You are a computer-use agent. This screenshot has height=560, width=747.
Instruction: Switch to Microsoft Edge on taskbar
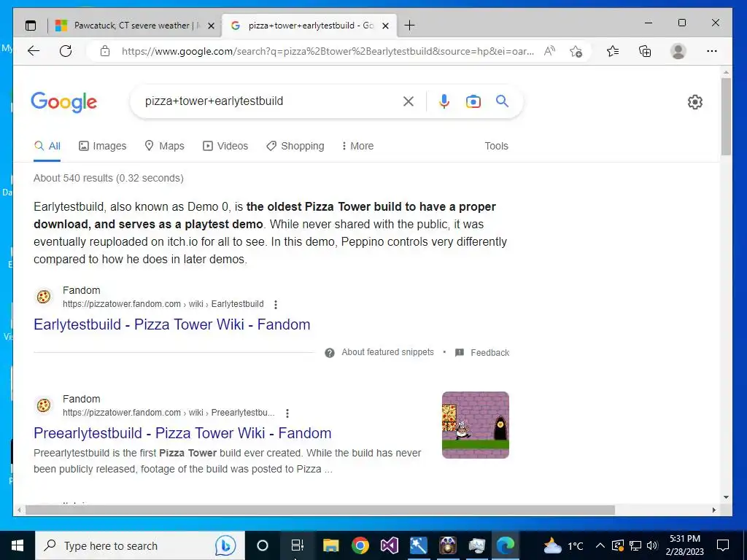click(x=506, y=545)
